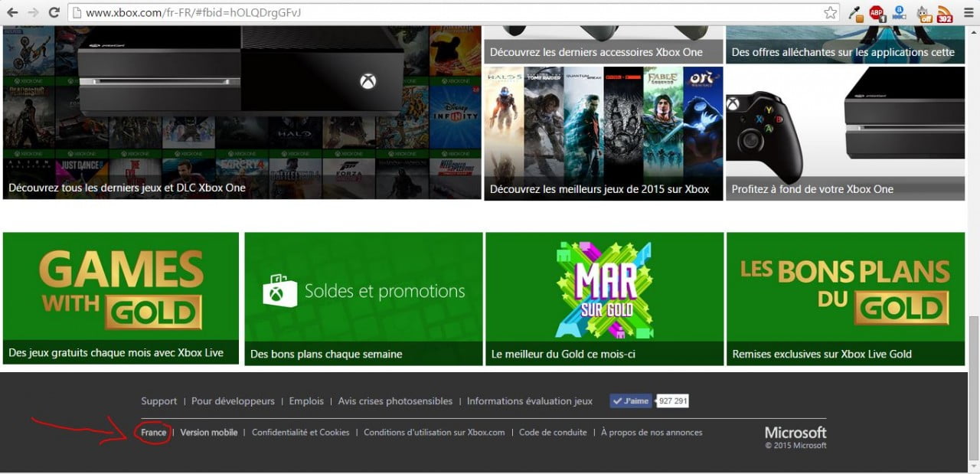
Task: Reload the page with the refresh icon
Action: 54,12
